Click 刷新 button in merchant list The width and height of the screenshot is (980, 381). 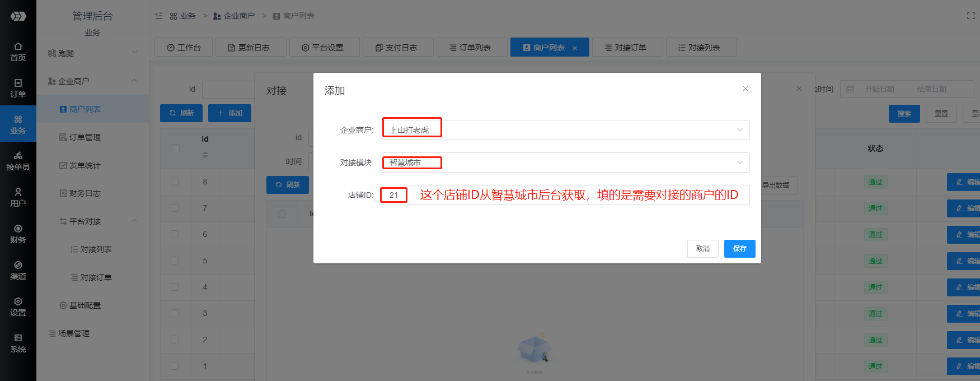coord(181,113)
